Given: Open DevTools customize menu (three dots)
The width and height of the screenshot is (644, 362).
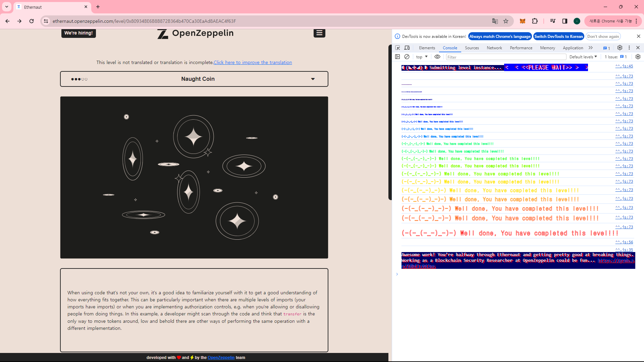Looking at the screenshot, I should tap(629, 48).
